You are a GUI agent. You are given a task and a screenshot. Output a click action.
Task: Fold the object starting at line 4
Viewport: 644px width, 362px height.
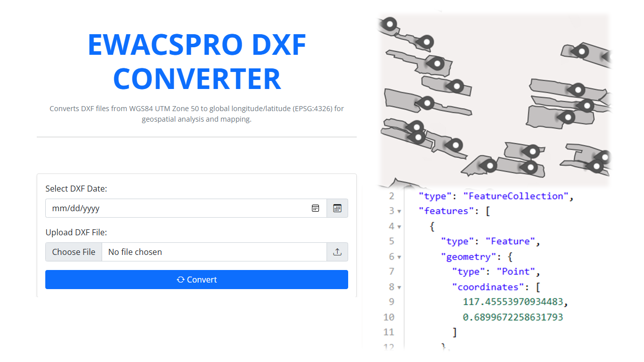coord(399,227)
